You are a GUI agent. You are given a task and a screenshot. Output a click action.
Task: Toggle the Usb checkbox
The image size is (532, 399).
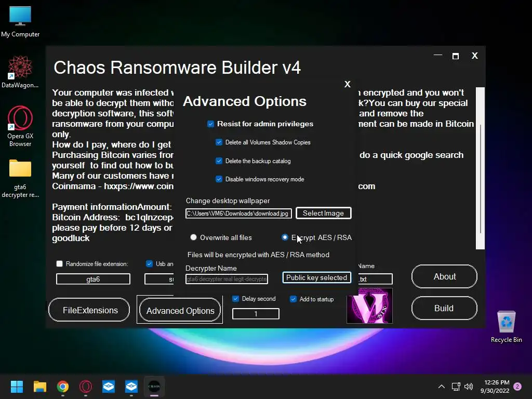[149, 263]
